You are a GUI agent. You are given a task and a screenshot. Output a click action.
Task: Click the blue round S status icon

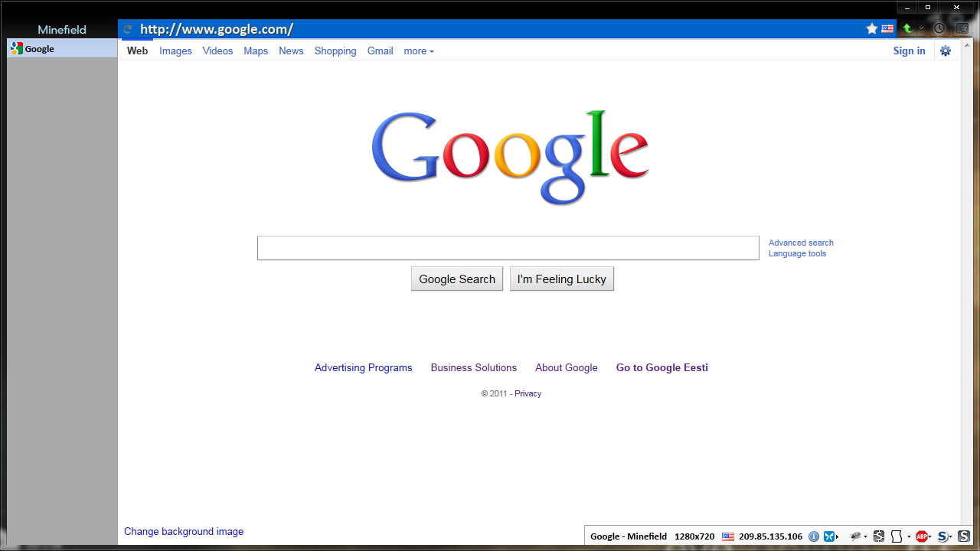942,536
